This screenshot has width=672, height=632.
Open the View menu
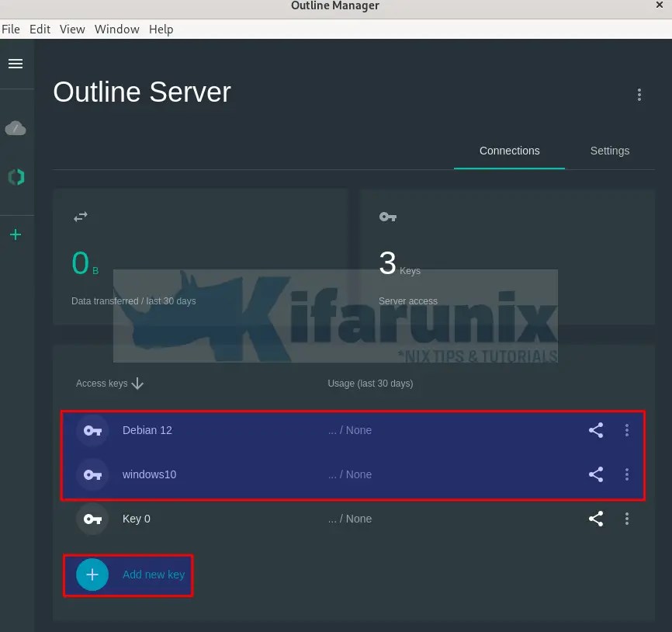(72, 29)
